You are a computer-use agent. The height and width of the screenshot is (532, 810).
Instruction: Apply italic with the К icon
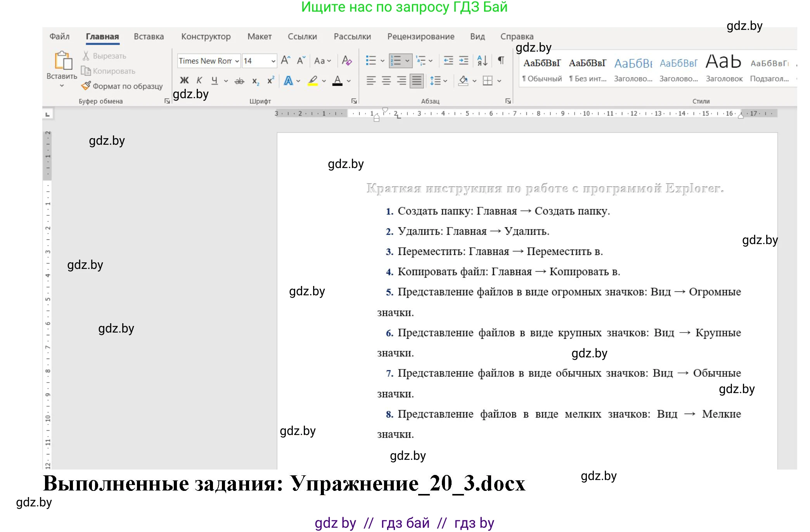tap(199, 80)
